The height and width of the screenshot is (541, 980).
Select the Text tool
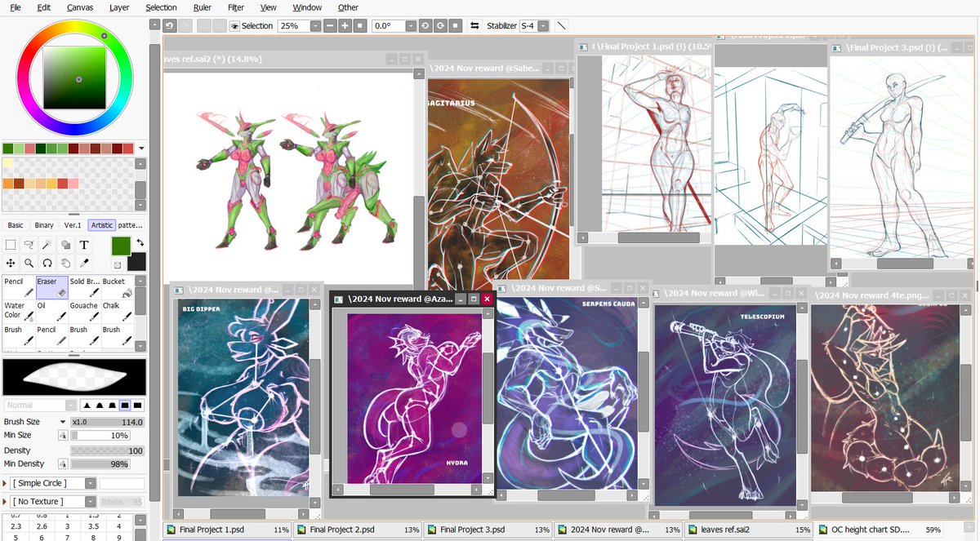click(x=84, y=245)
